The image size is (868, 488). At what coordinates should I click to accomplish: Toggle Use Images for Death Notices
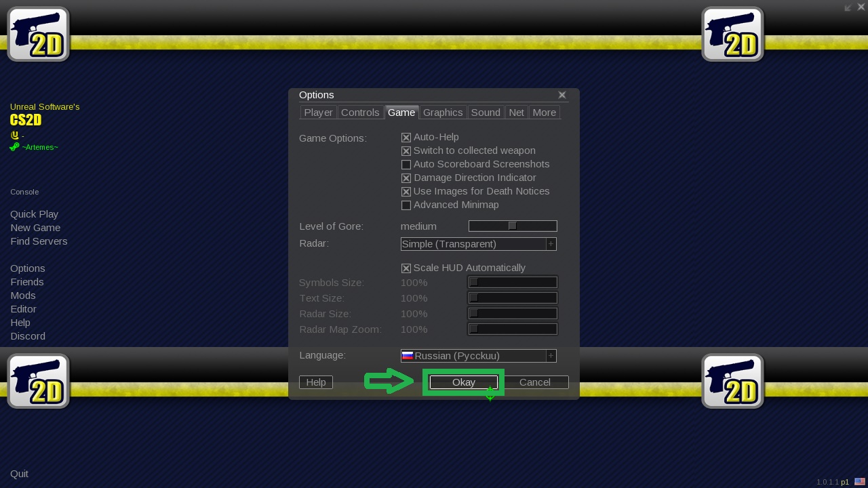coord(406,192)
